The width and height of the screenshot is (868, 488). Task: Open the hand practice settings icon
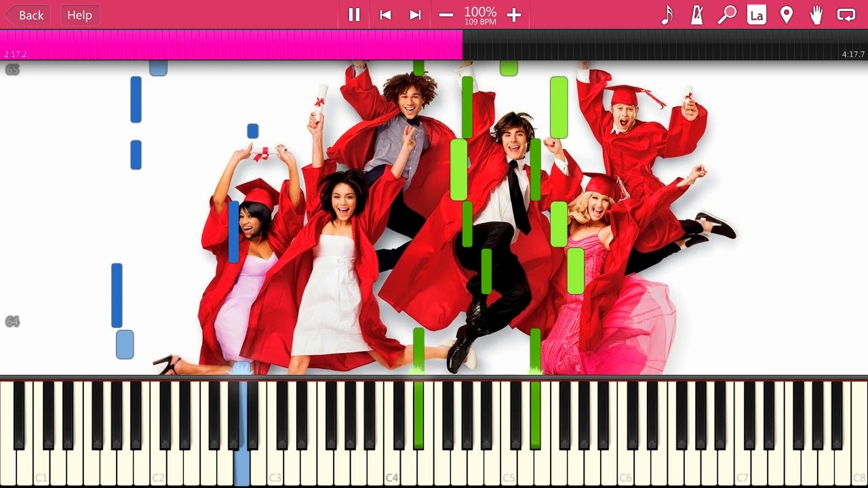(x=816, y=15)
